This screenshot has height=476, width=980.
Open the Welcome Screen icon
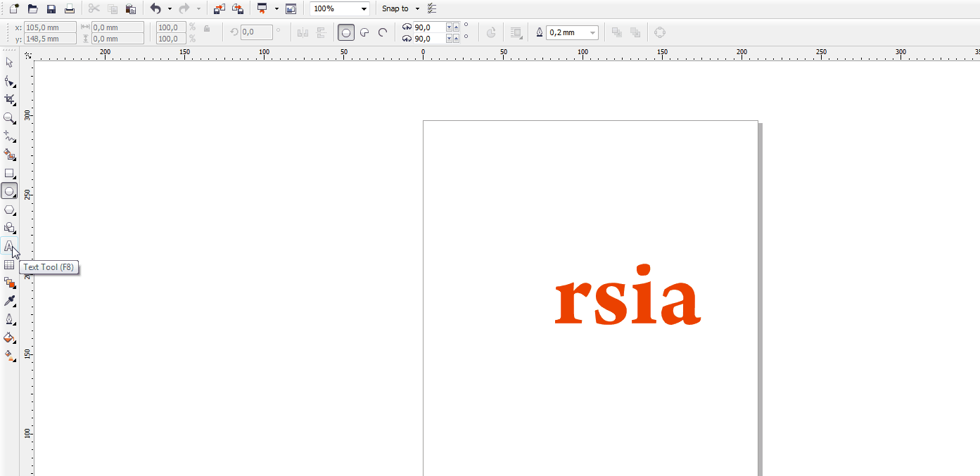291,8
